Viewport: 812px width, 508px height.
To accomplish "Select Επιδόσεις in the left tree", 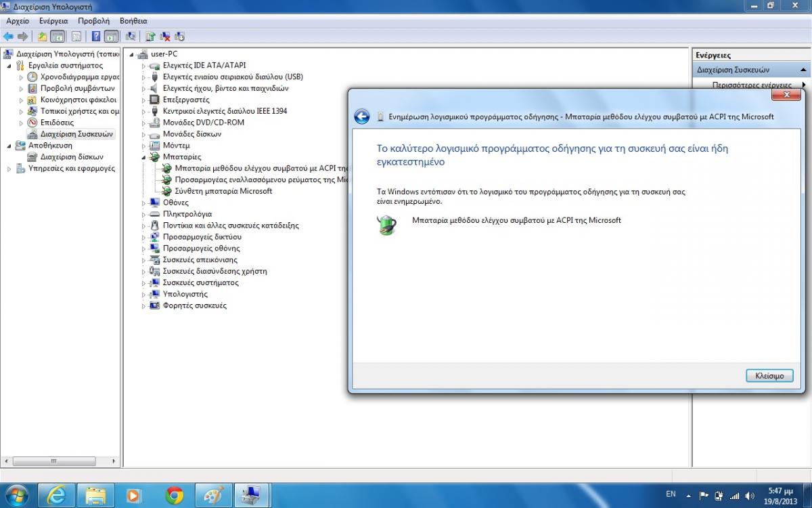I will (57, 123).
